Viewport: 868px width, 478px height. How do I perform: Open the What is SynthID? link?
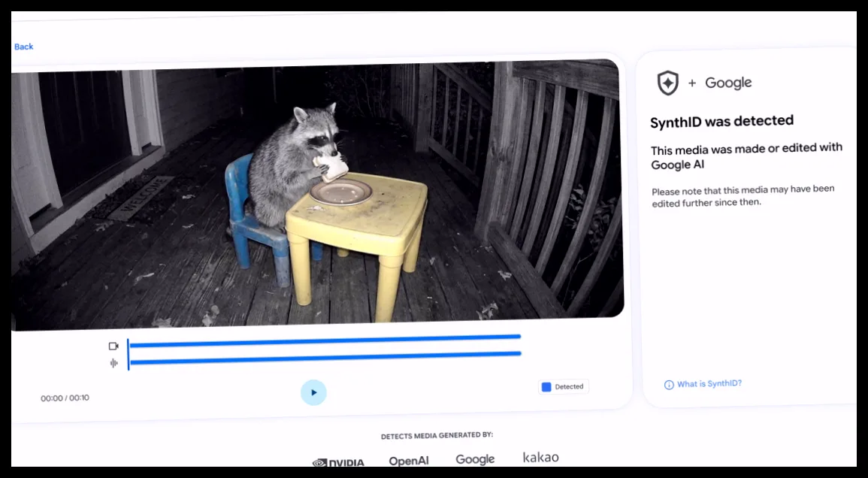[709, 383]
